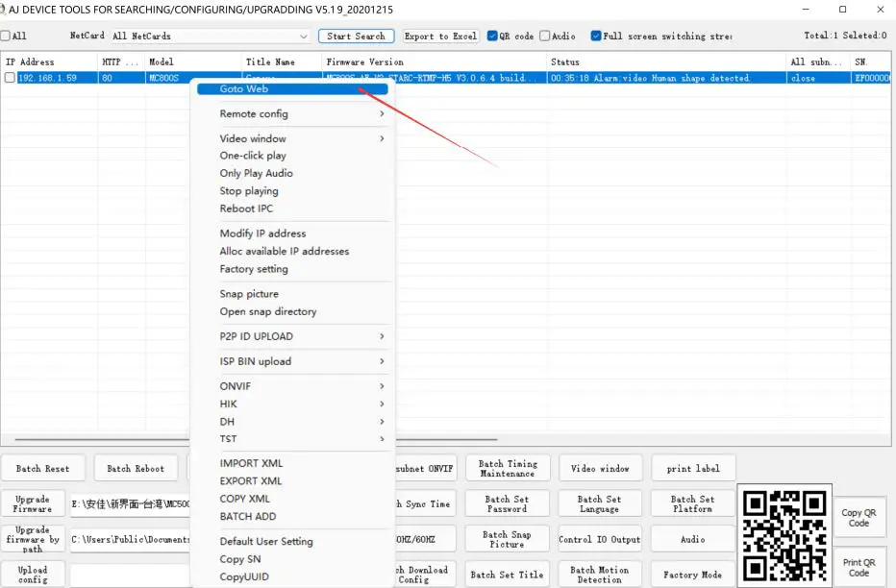Click the print label button
The width and height of the screenshot is (896, 588).
pos(693,469)
